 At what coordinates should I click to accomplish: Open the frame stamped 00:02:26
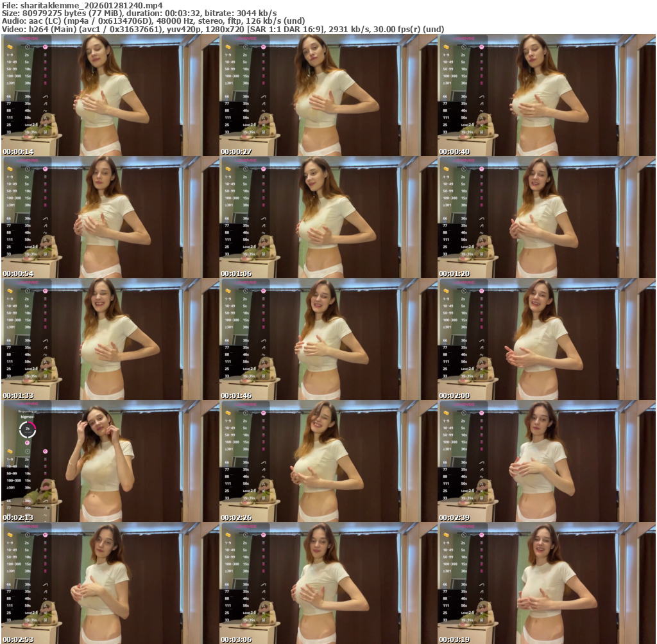(328, 461)
